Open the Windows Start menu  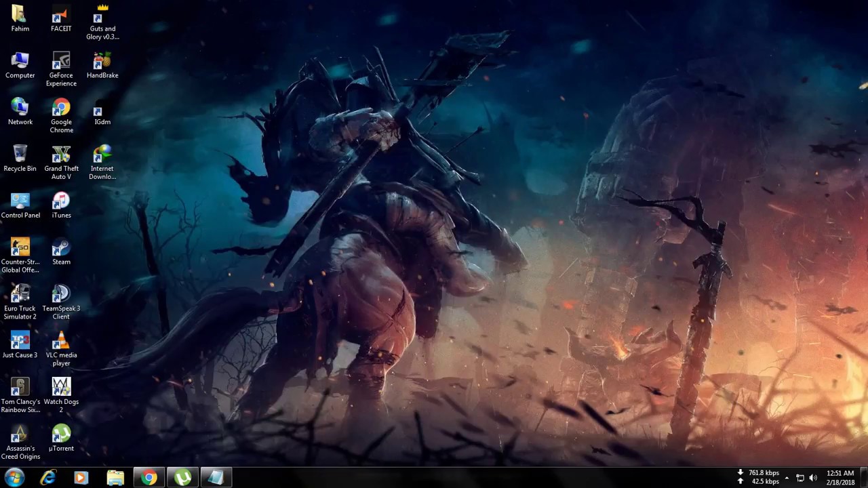pos(14,477)
